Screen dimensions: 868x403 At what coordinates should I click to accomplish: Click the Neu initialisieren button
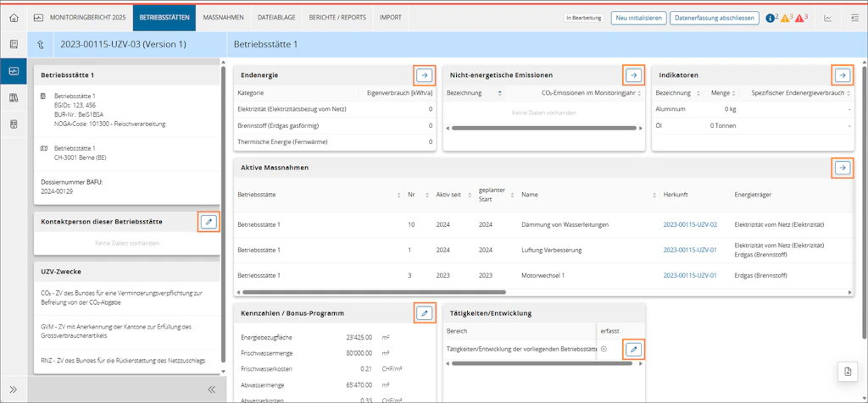(638, 18)
